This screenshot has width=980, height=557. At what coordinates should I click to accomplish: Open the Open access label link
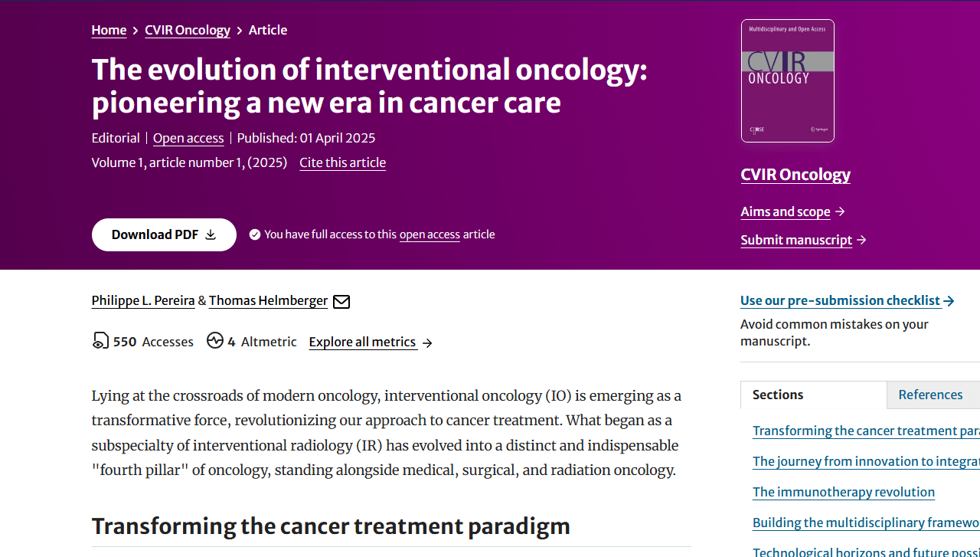[188, 138]
